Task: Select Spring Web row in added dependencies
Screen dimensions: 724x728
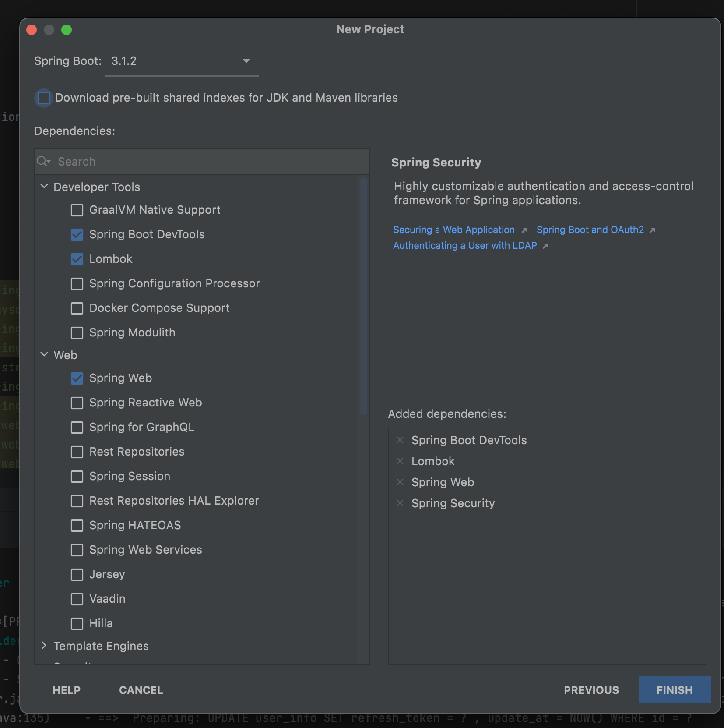Action: coord(547,482)
